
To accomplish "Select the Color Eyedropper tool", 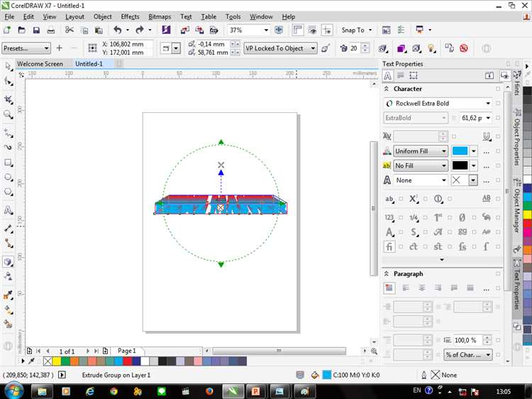I will tap(8, 295).
